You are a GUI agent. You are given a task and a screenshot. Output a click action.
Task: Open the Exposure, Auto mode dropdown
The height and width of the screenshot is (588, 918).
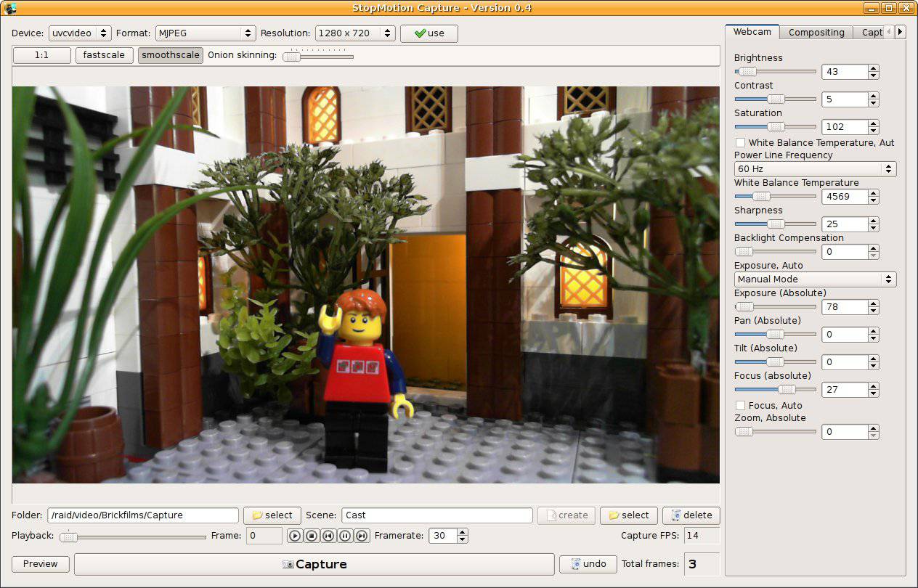pos(815,279)
